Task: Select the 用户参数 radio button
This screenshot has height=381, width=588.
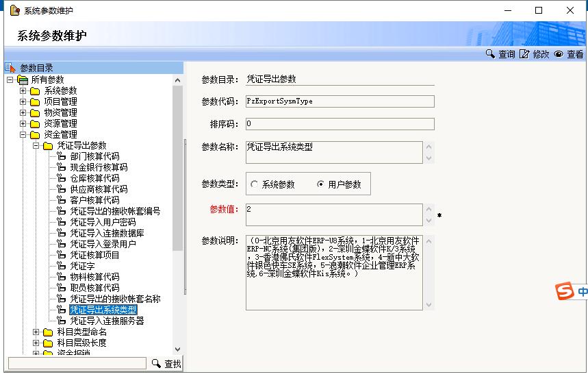Action: (320, 184)
